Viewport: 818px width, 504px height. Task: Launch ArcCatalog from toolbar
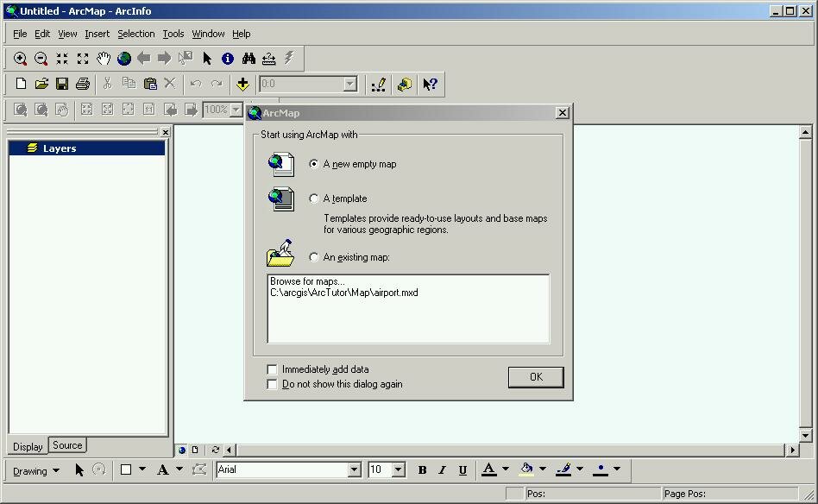point(405,84)
